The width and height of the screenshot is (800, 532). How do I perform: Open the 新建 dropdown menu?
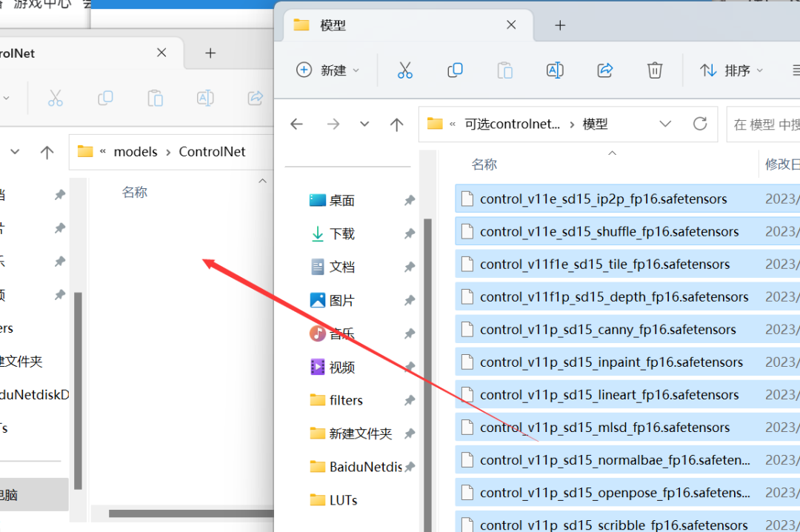328,70
